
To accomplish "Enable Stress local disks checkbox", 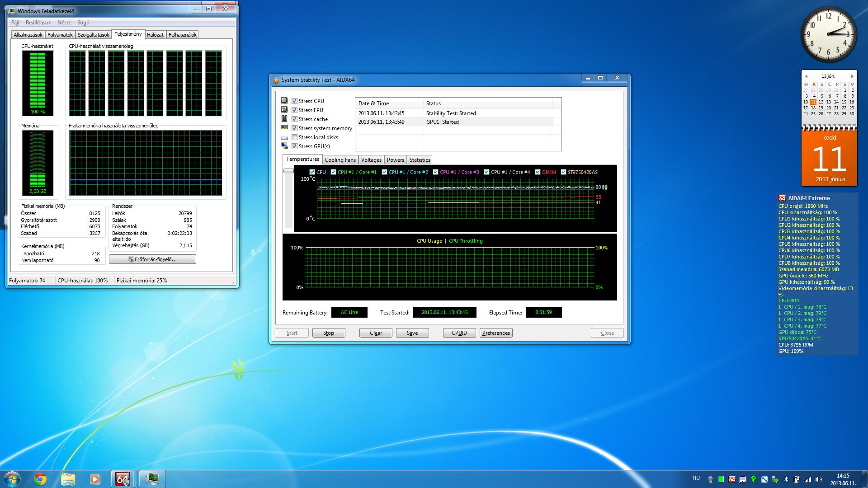I will pyautogui.click(x=294, y=137).
